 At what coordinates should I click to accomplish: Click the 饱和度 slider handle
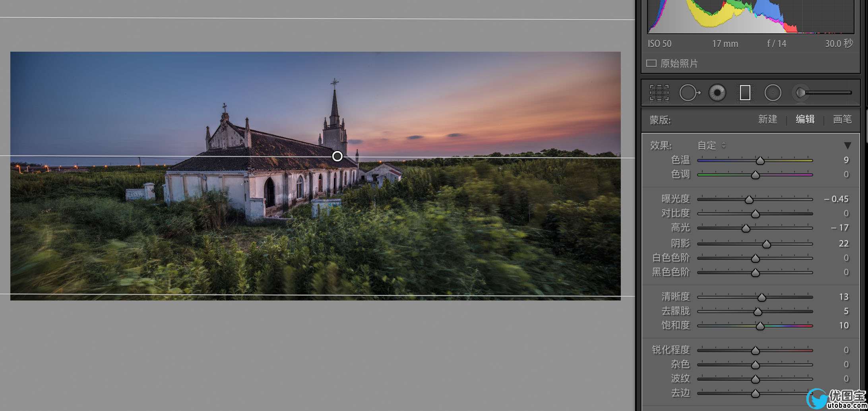[x=760, y=326]
